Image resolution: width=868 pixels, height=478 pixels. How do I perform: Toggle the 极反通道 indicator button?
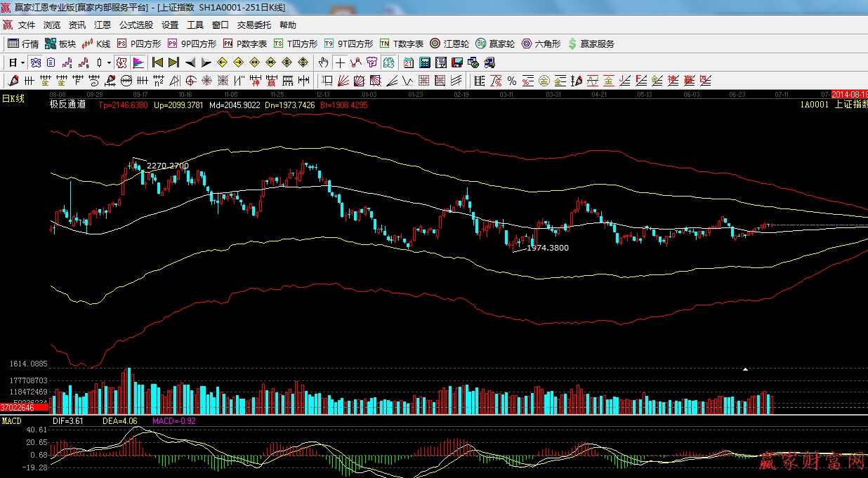pos(121,62)
